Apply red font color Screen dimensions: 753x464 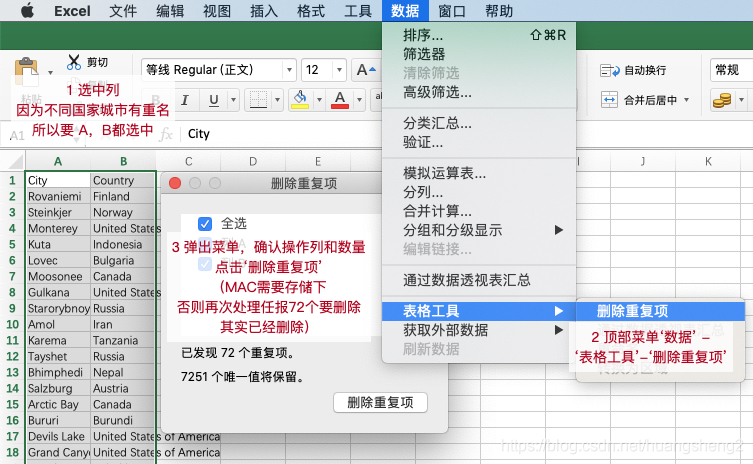point(340,100)
